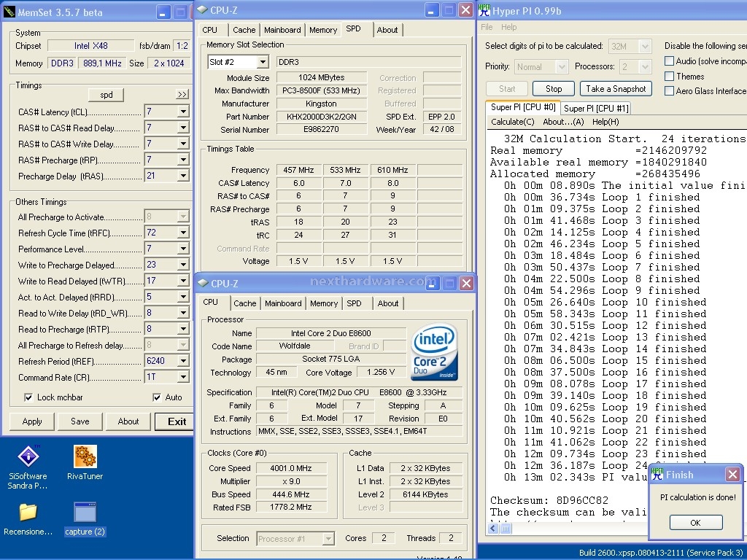This screenshot has height=560, width=747.
Task: Switch to Memory tab in the SPD-view CPU-Z window
Action: [323, 30]
